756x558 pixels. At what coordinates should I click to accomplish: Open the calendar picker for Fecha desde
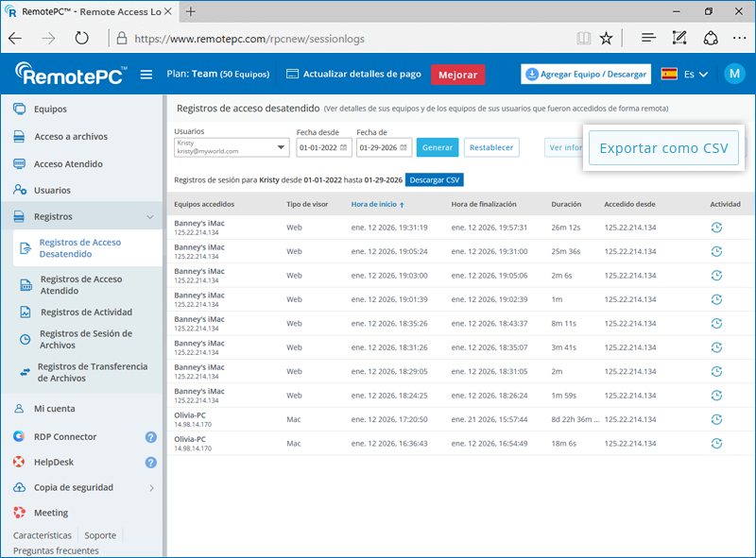[344, 148]
